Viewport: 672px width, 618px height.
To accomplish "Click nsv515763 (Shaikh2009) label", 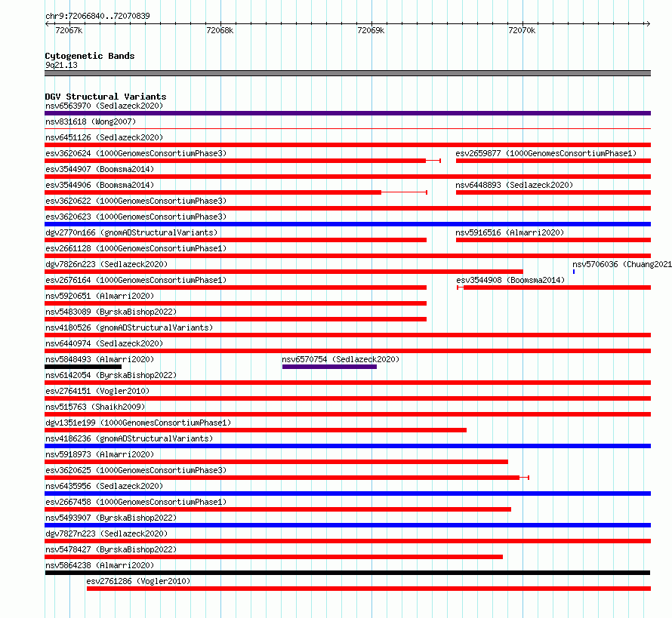I will pyautogui.click(x=95, y=407).
